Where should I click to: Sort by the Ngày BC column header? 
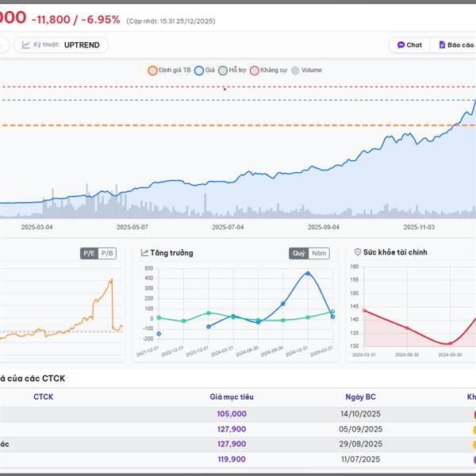(x=364, y=396)
